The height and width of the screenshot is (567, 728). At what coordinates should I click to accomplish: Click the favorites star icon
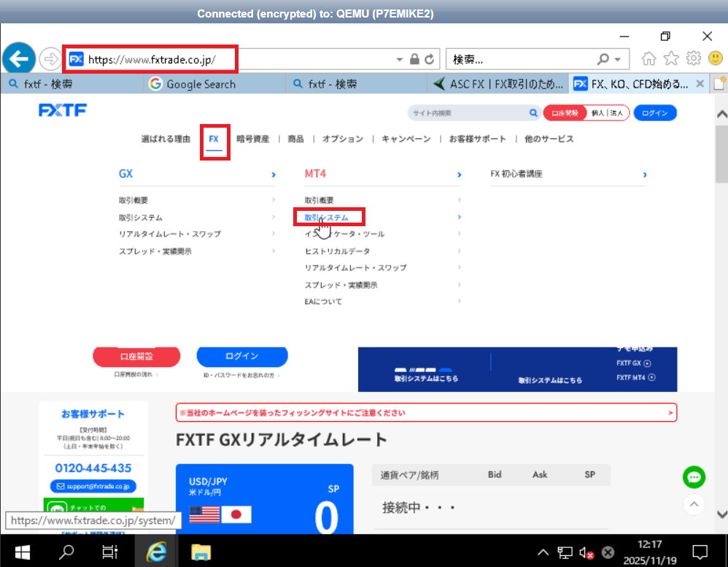(673, 58)
